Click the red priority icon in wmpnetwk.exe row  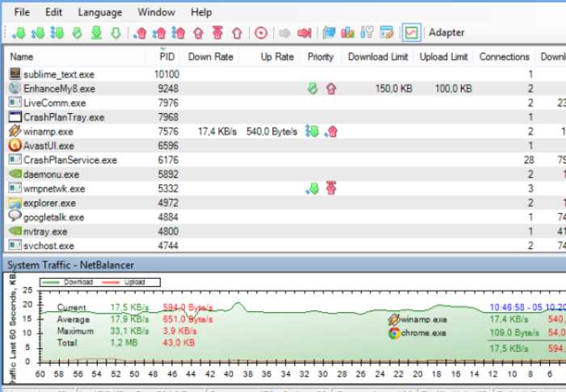[x=331, y=188]
